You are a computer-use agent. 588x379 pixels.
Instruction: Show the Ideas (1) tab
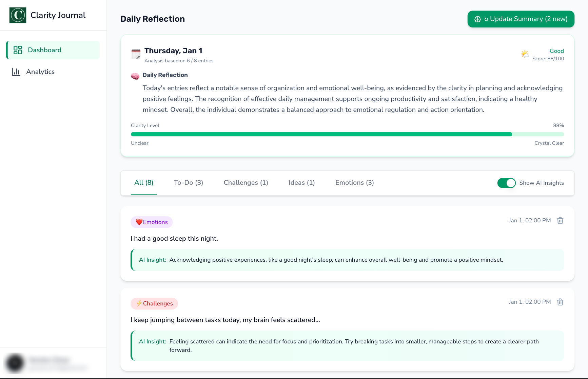(301, 183)
